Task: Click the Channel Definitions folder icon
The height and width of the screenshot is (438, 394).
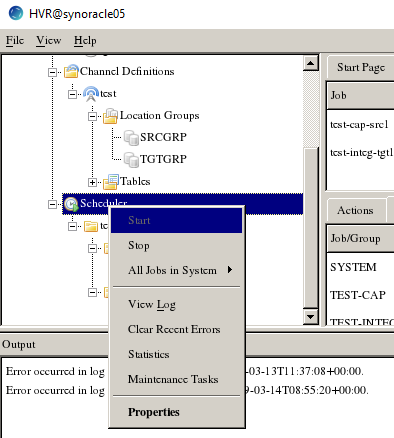Action: click(71, 71)
